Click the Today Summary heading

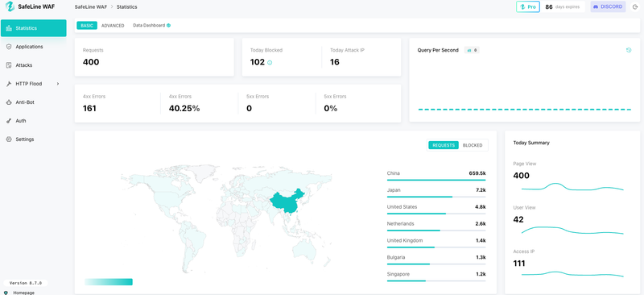click(x=531, y=143)
